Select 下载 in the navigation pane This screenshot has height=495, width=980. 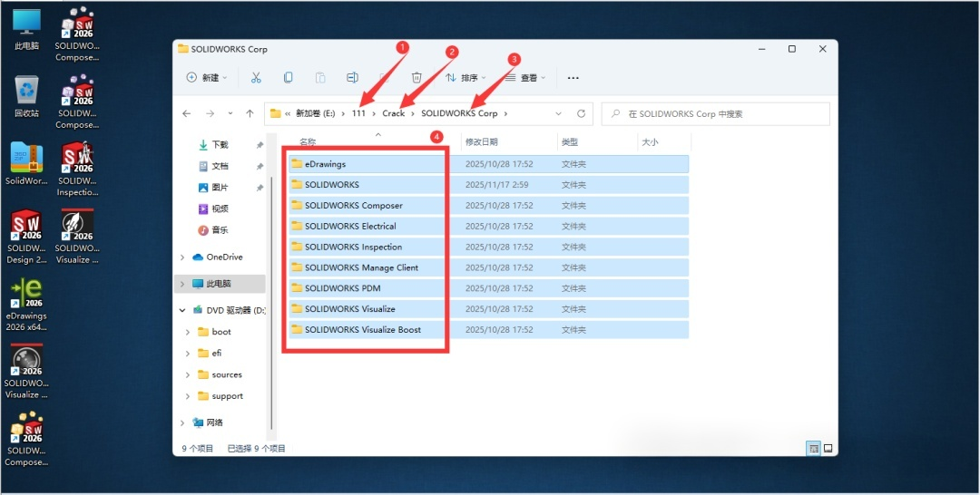[x=220, y=145]
